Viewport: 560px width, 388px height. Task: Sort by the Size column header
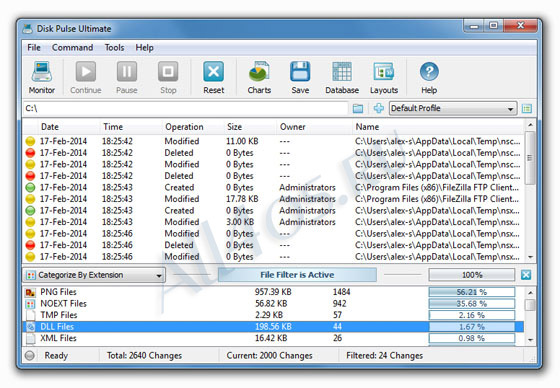250,127
